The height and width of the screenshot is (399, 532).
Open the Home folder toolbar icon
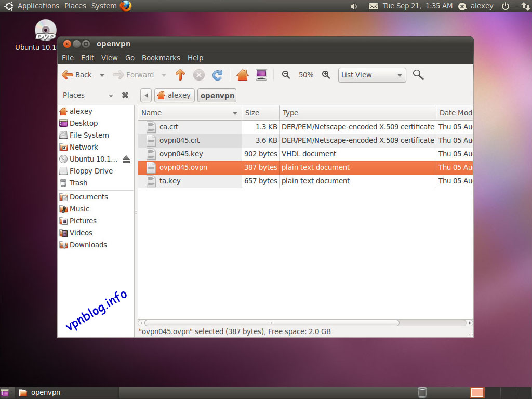[x=243, y=75]
